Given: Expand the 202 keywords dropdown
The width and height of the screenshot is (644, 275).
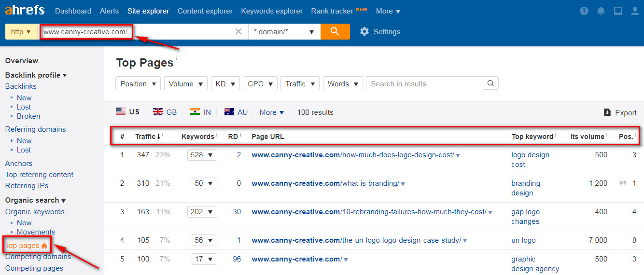Looking at the screenshot, I should [x=202, y=211].
